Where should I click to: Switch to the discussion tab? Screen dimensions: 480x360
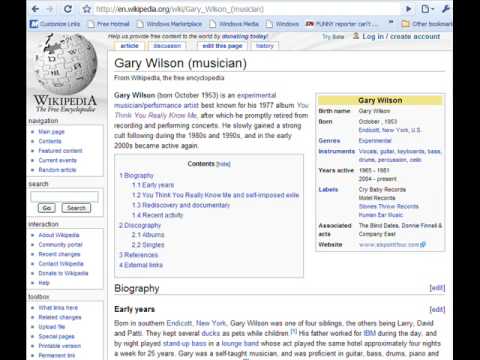click(x=167, y=46)
